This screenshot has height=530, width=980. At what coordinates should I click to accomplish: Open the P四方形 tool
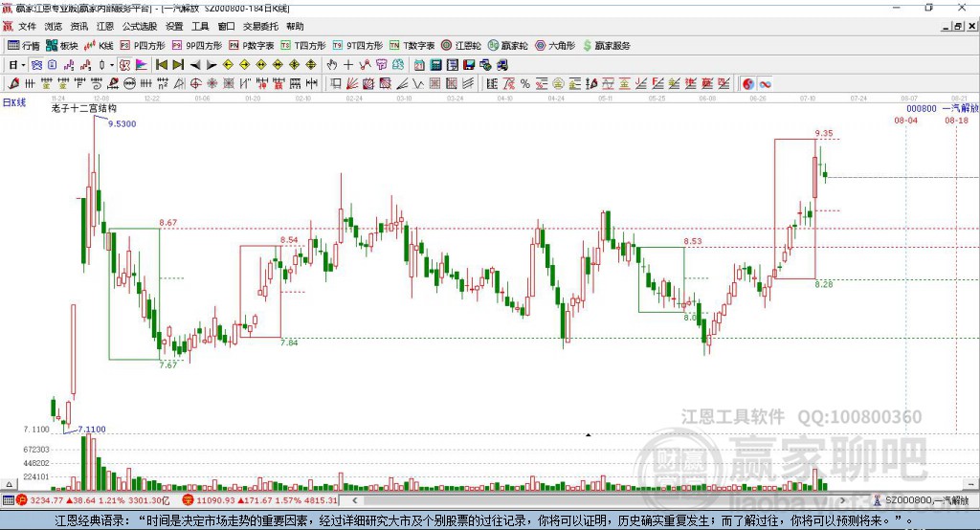143,45
